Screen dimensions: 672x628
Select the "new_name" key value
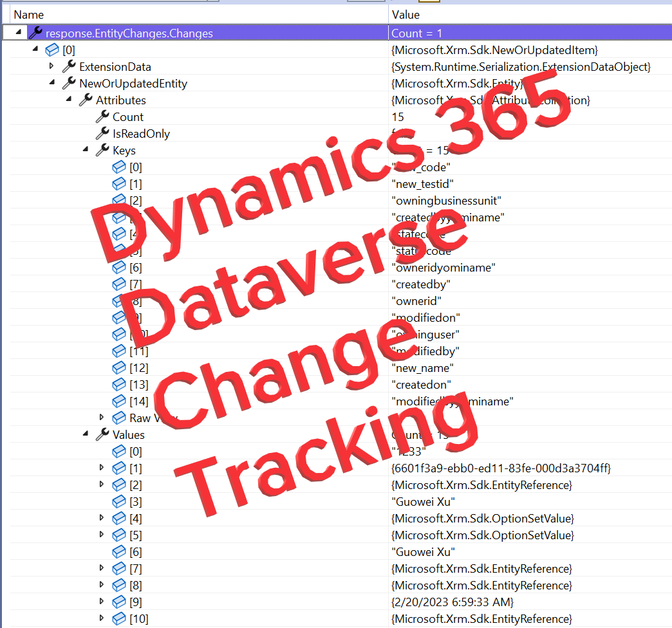pyautogui.click(x=422, y=367)
